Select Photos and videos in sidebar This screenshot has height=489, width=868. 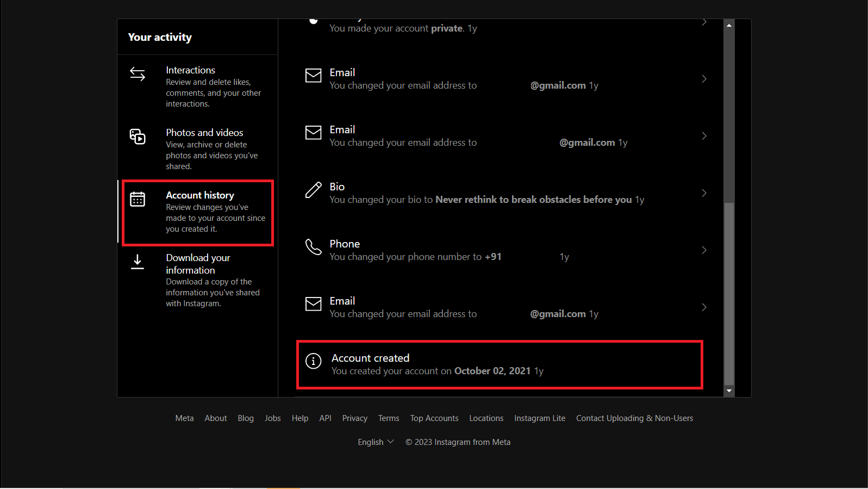point(204,133)
